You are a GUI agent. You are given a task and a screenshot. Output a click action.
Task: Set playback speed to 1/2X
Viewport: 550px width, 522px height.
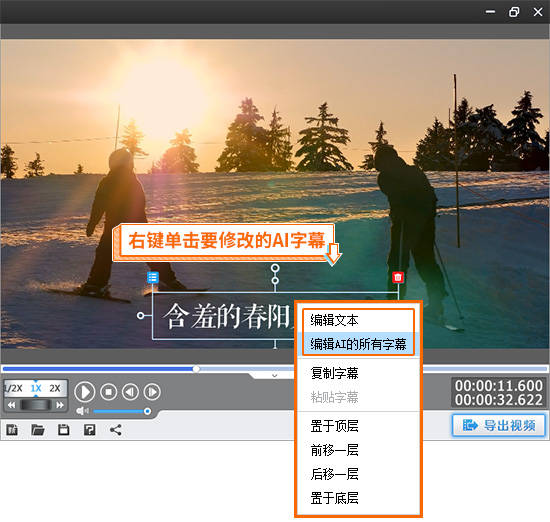point(13,388)
